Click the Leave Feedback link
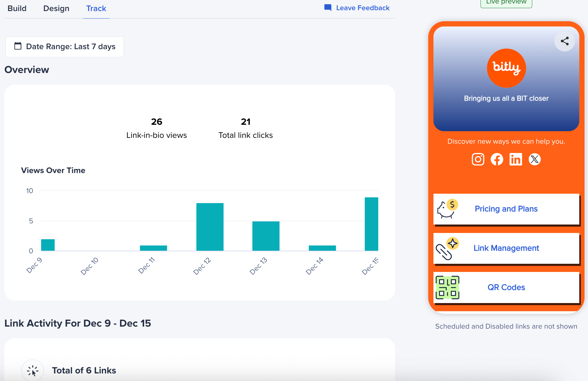Image resolution: width=588 pixels, height=381 pixels. pos(357,8)
